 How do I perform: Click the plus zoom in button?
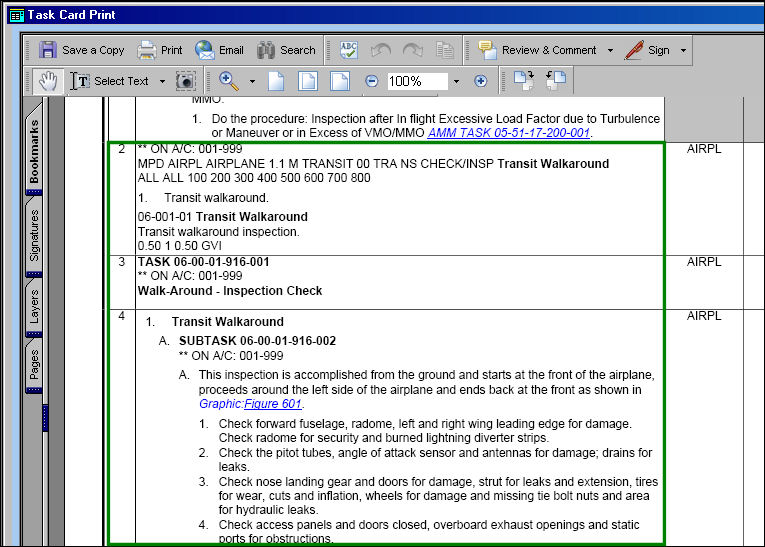point(481,81)
